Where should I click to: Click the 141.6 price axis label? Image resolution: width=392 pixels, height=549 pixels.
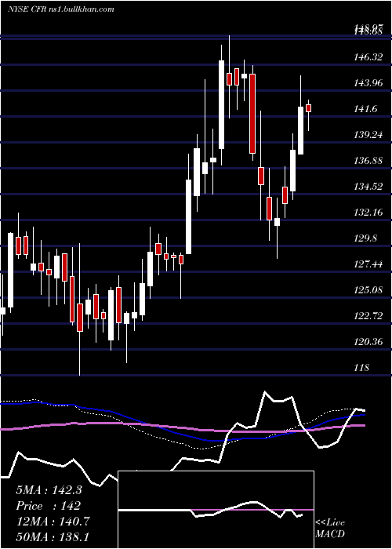pyautogui.click(x=366, y=109)
